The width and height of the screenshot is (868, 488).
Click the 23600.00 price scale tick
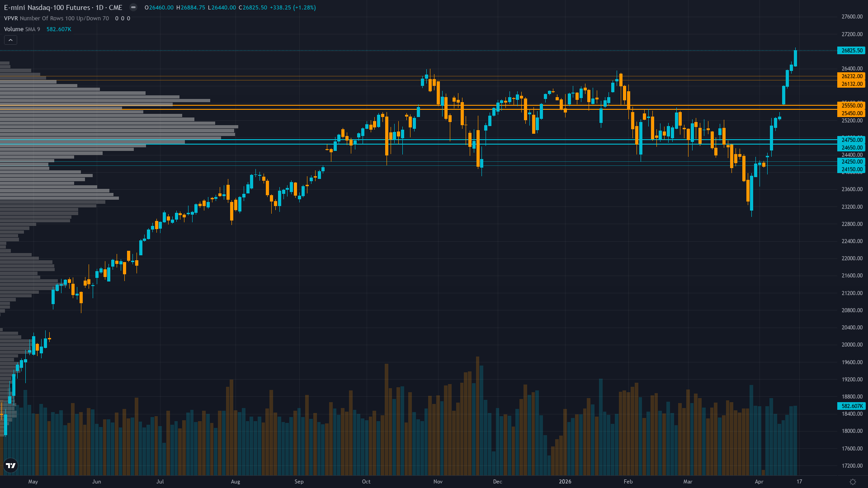852,189
